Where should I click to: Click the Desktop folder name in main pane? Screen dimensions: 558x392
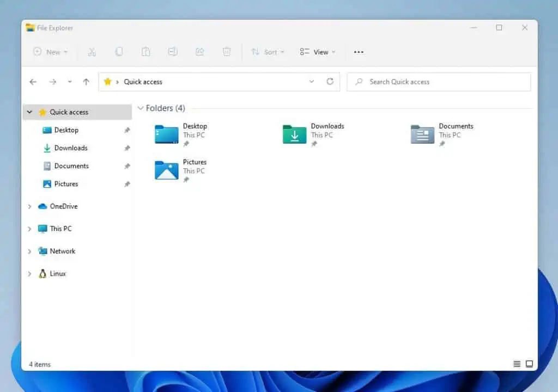coord(195,126)
